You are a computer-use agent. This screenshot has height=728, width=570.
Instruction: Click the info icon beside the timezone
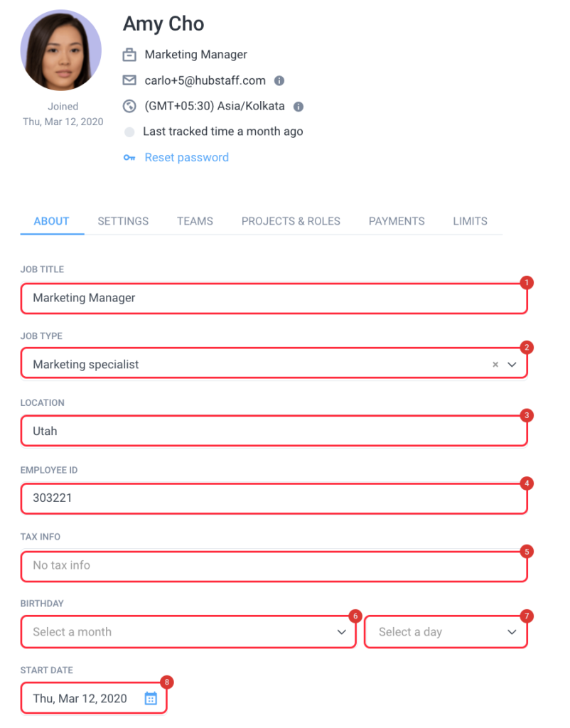click(298, 106)
